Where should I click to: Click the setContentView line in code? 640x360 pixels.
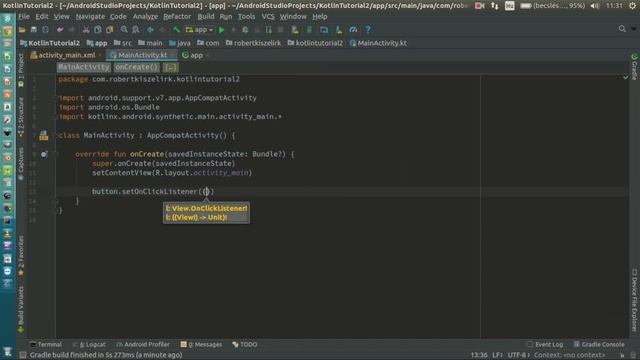point(172,173)
